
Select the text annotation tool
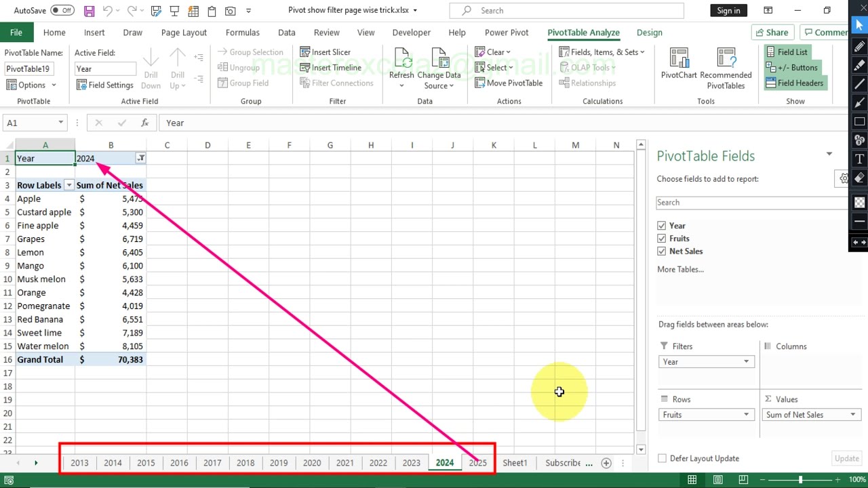[x=859, y=159]
